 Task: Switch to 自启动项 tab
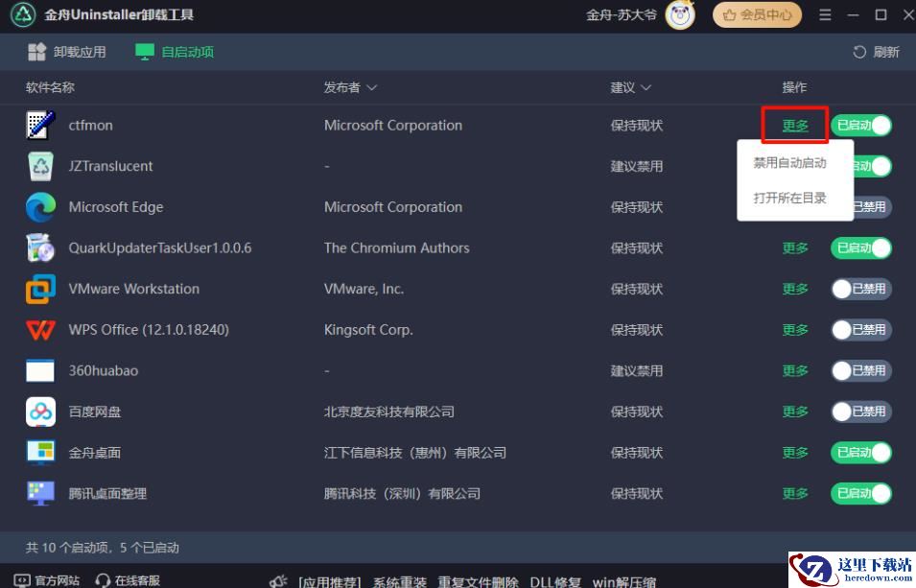click(x=174, y=52)
